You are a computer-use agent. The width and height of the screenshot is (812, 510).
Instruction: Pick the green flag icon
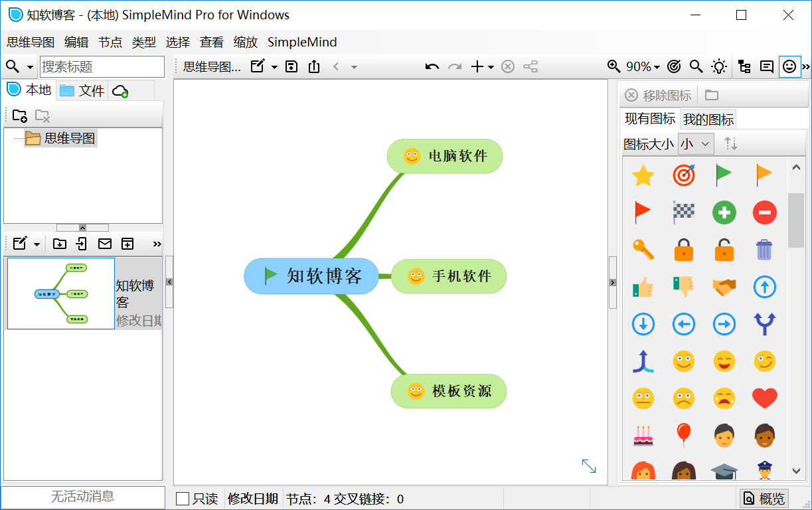pos(724,175)
